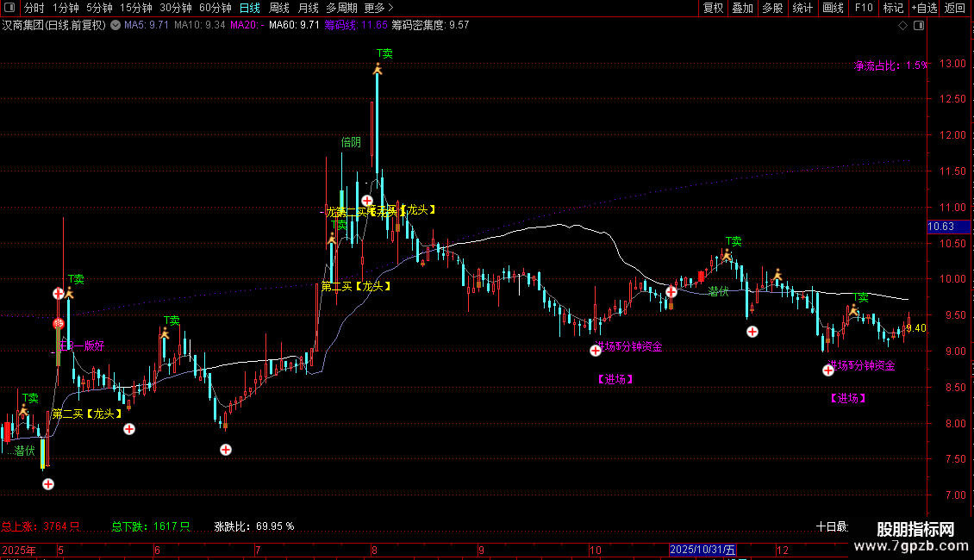Toggle the side panel icon at chart top-right
Viewport: 974px width, 560px height.
(919, 26)
